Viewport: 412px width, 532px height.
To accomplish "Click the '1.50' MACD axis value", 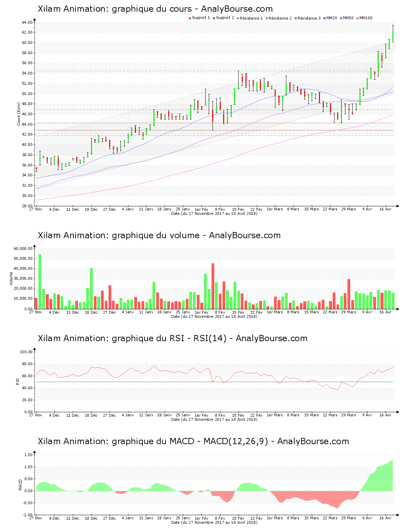I will [x=28, y=455].
